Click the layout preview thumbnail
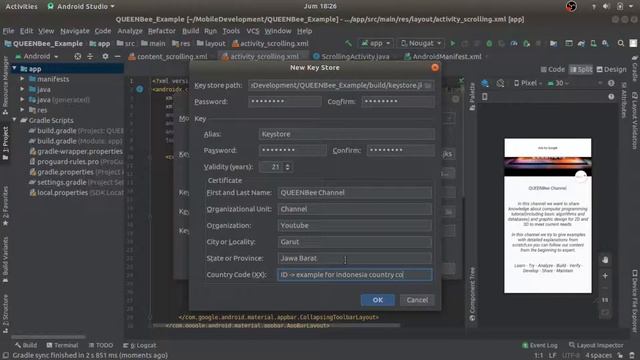 [548, 216]
